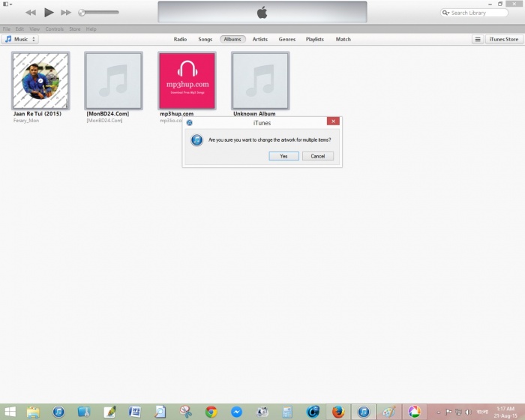Select the Jaan Re Tui (2015) album cover
525x420 pixels.
[x=40, y=81]
